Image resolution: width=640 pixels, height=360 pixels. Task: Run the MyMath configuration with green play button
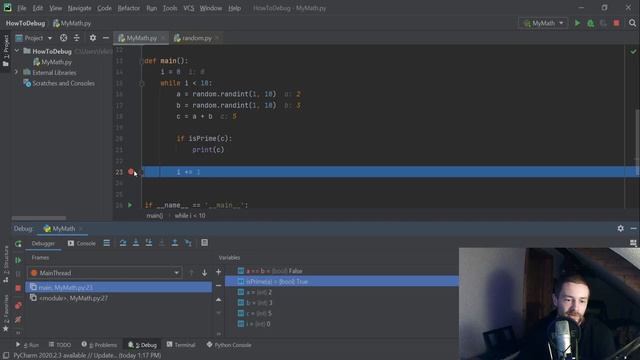577,23
